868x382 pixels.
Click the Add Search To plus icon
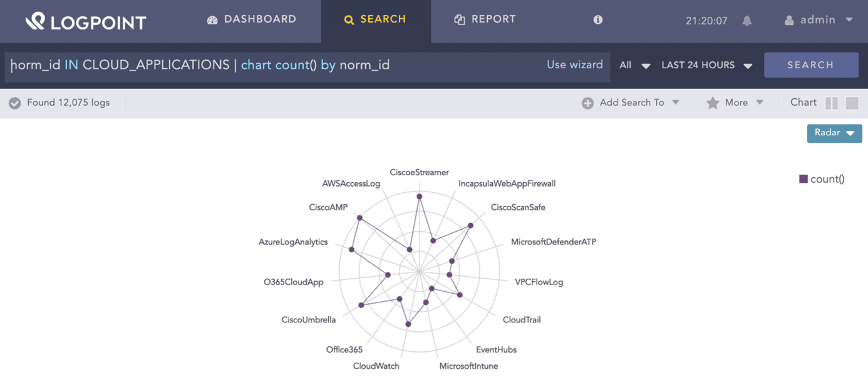coord(587,103)
